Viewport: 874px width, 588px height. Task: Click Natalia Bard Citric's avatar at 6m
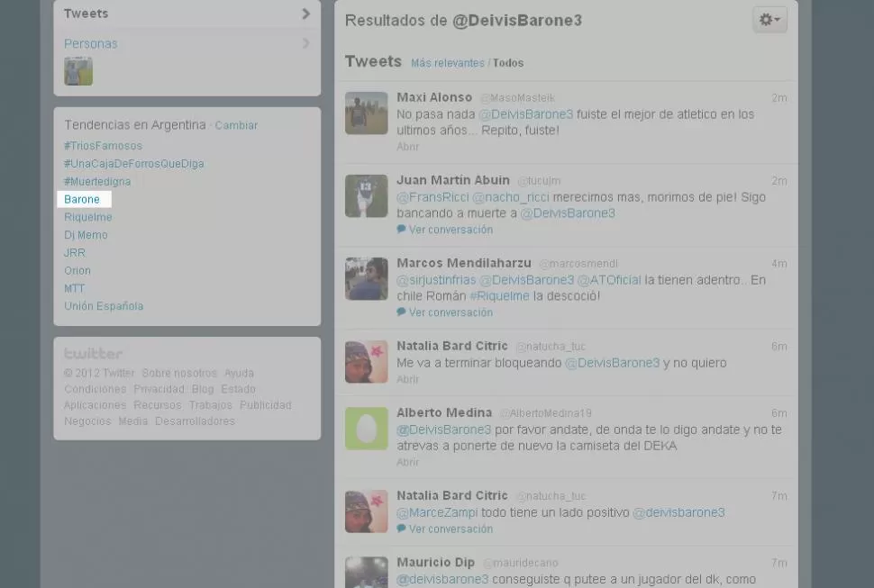click(x=366, y=362)
